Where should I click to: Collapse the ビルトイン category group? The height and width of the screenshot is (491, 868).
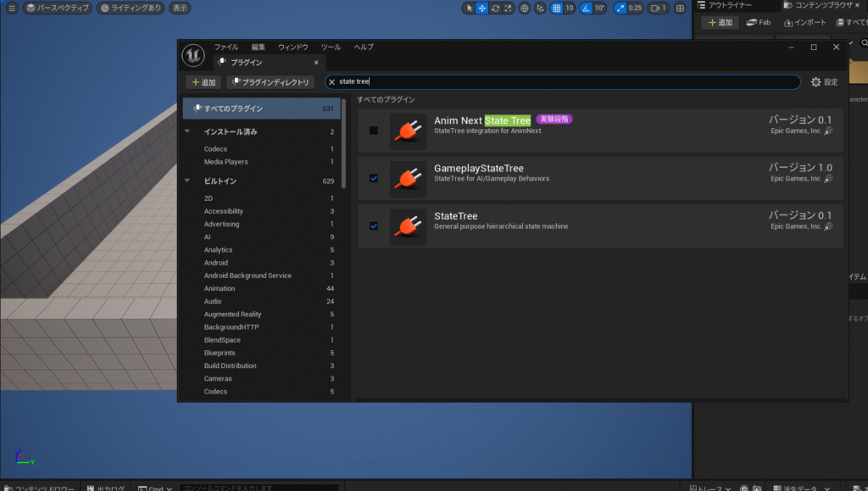pyautogui.click(x=187, y=181)
